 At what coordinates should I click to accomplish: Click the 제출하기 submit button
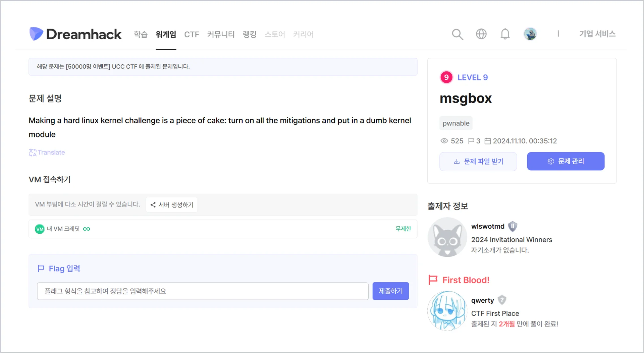[x=390, y=291]
